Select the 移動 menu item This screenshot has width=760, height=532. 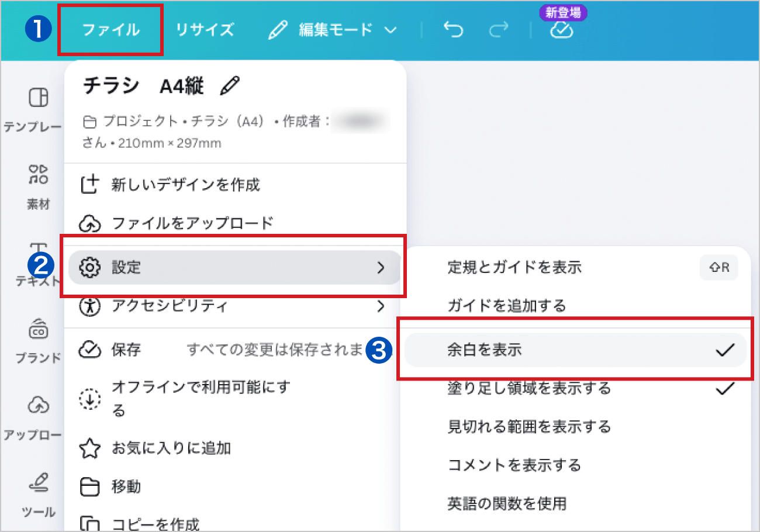tap(235, 486)
